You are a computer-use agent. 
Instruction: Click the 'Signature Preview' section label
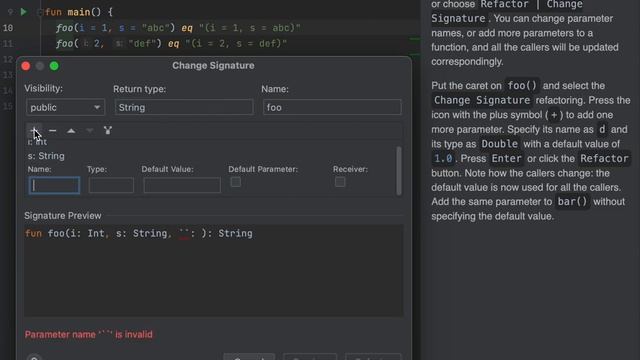(63, 216)
